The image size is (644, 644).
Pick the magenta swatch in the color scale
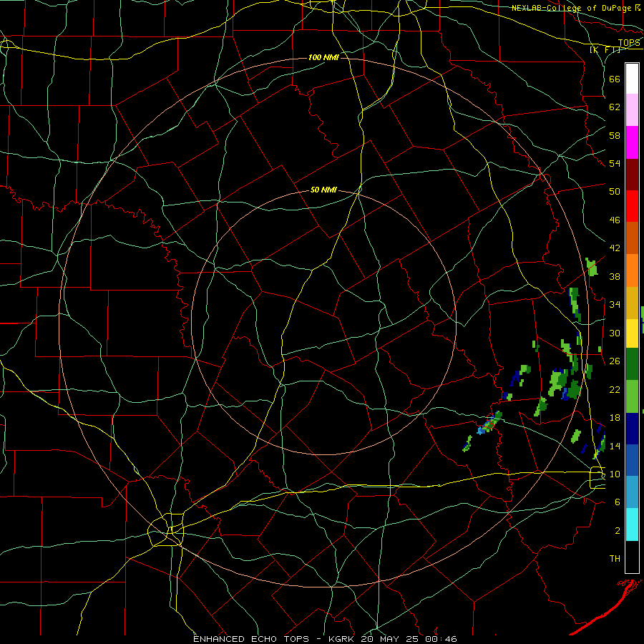pyautogui.click(x=632, y=142)
